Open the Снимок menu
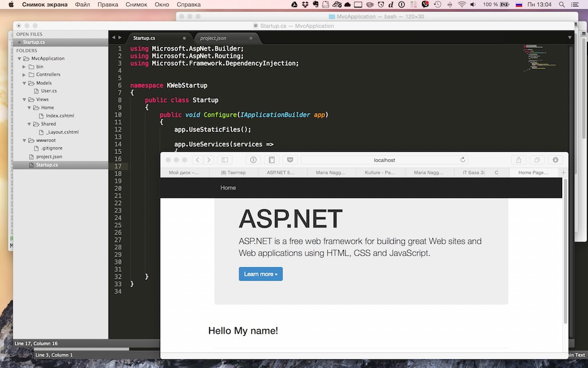588x368 pixels. tap(136, 5)
